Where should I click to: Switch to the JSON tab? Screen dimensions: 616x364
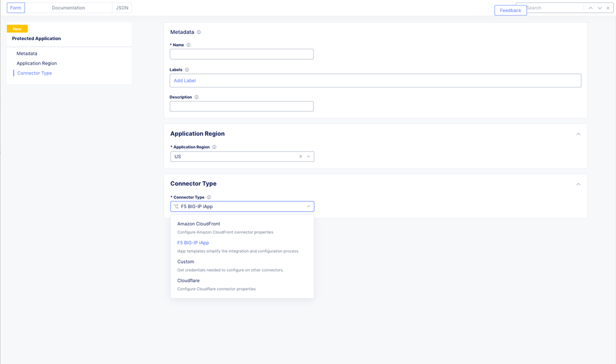click(122, 8)
